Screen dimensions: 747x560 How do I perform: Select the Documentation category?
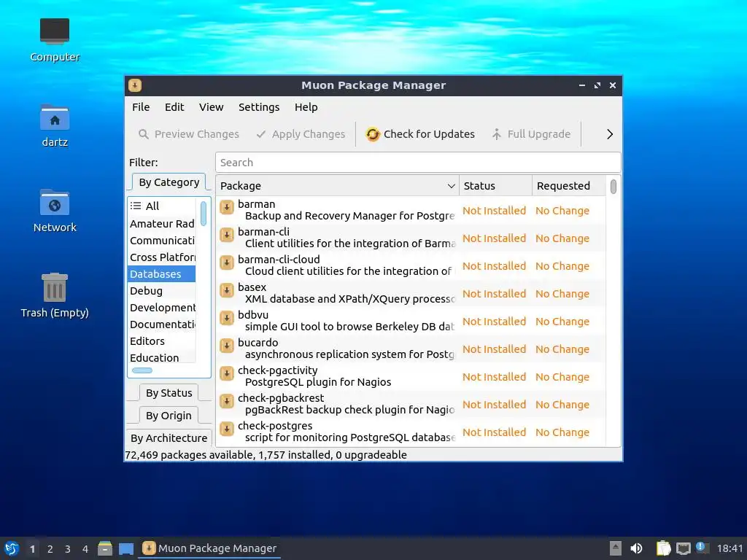tap(162, 324)
